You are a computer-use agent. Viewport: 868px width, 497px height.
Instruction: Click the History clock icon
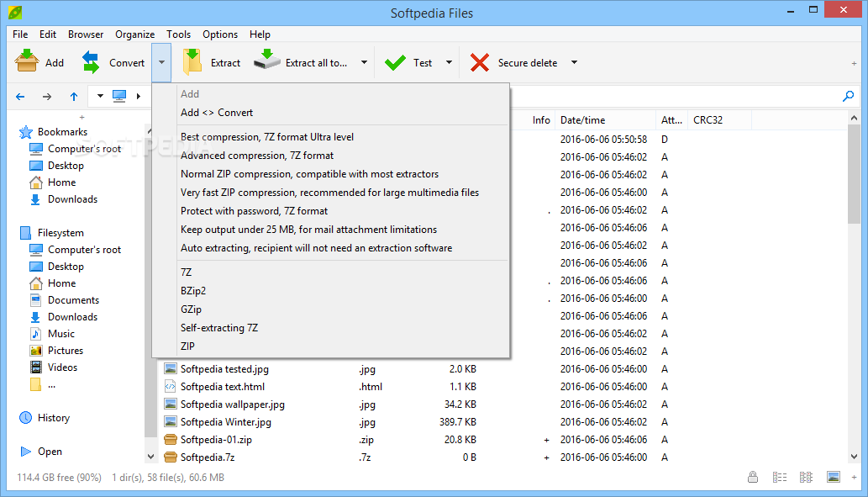(x=25, y=418)
